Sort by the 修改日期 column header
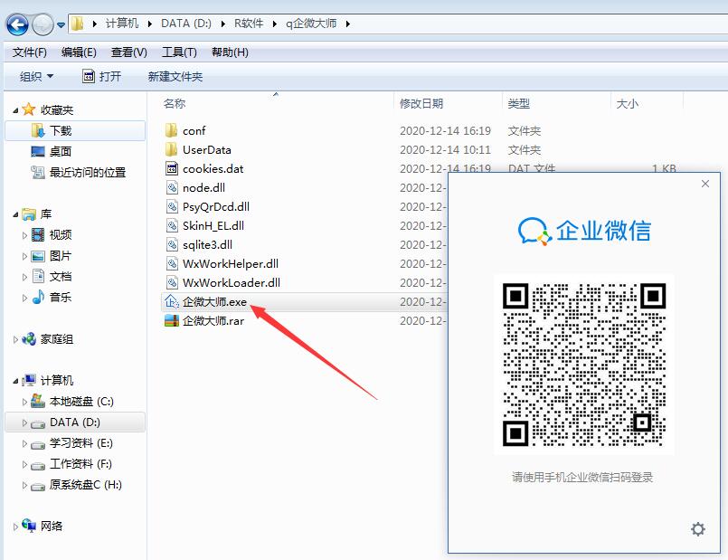Image resolution: width=728 pixels, height=560 pixels. [x=421, y=103]
